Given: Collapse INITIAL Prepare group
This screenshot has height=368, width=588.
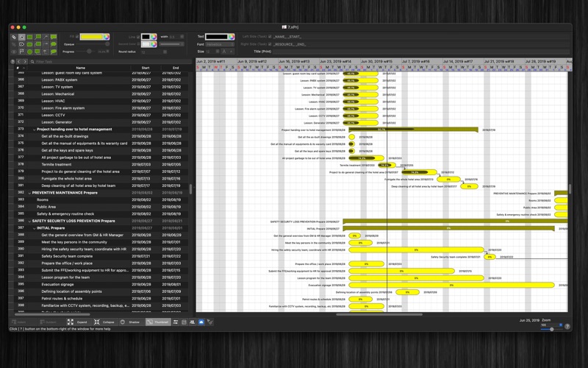Looking at the screenshot, I should pos(34,228).
